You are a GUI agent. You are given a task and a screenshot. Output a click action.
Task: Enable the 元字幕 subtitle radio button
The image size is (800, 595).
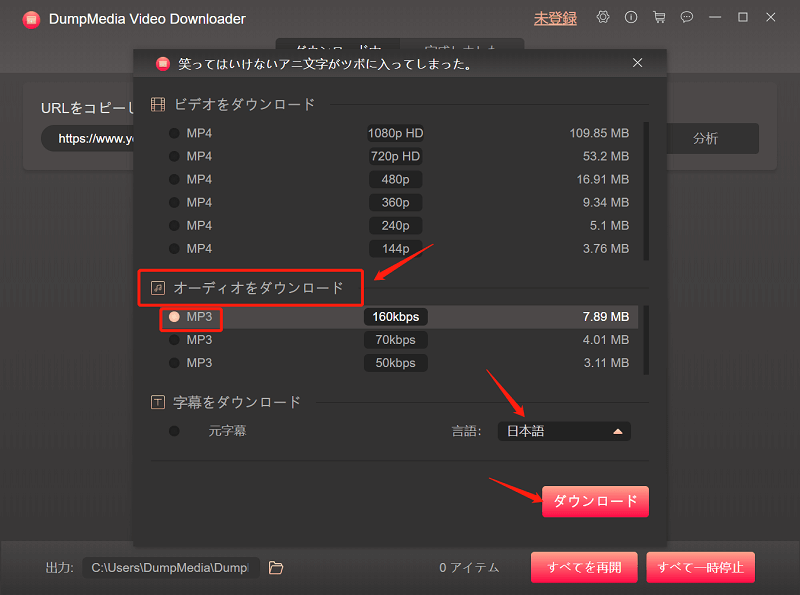174,431
